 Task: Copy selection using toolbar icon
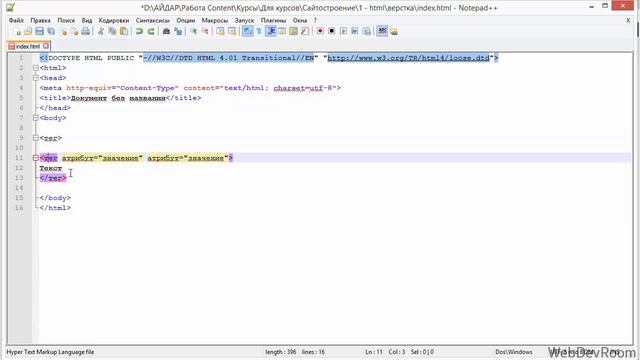coord(112,31)
